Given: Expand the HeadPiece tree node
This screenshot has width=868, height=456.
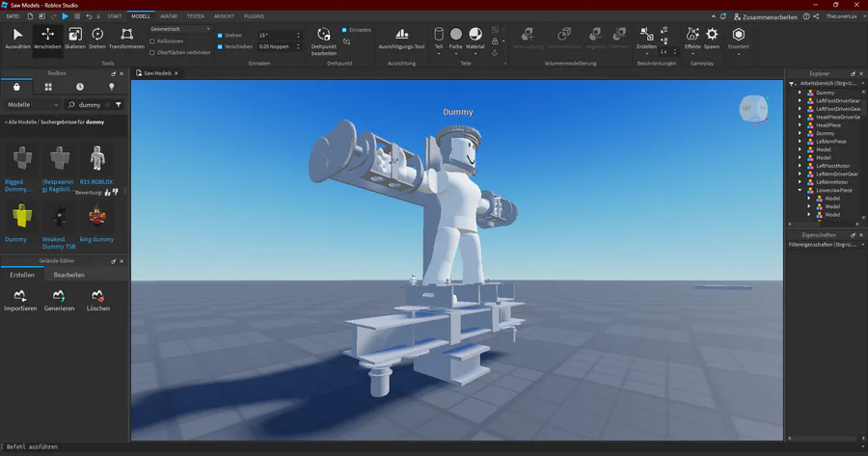Looking at the screenshot, I should pyautogui.click(x=800, y=125).
